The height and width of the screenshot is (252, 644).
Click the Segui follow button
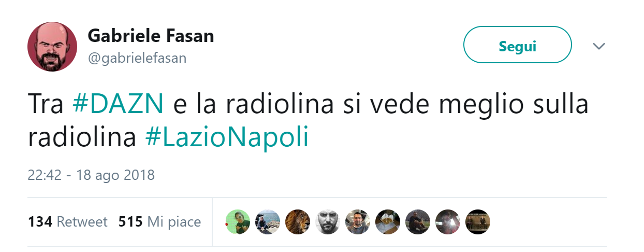point(517,45)
